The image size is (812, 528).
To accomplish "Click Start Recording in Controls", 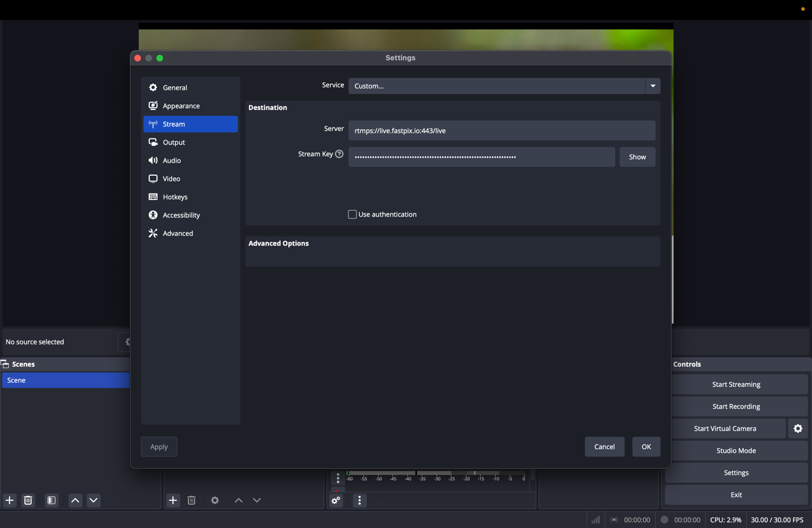I will pos(736,406).
